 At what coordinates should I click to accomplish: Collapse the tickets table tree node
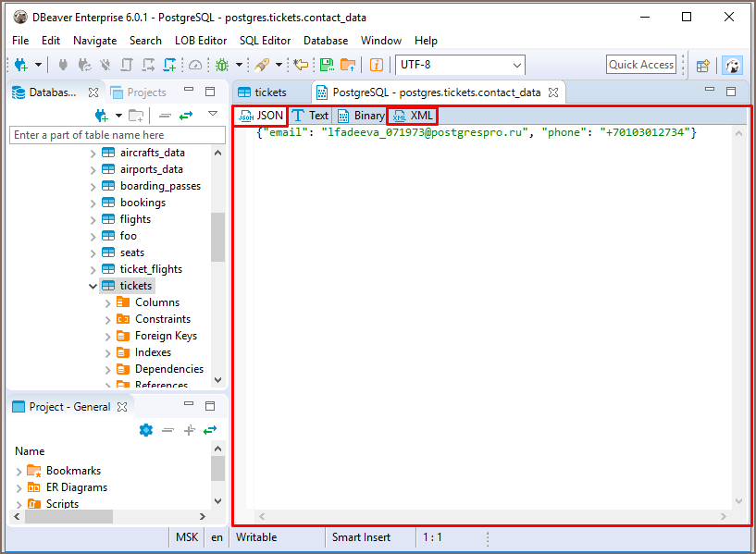93,286
